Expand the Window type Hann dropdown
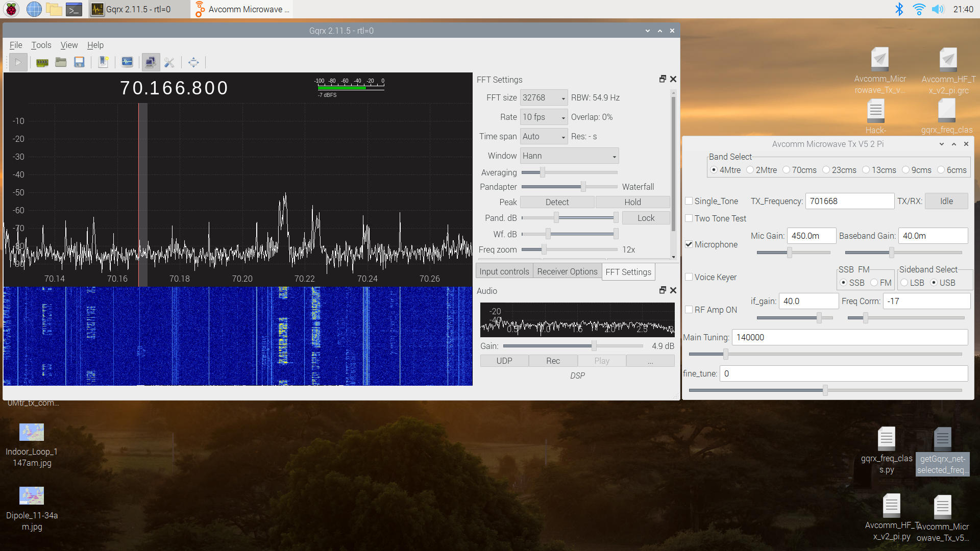Image resolution: width=980 pixels, height=551 pixels. coord(569,156)
